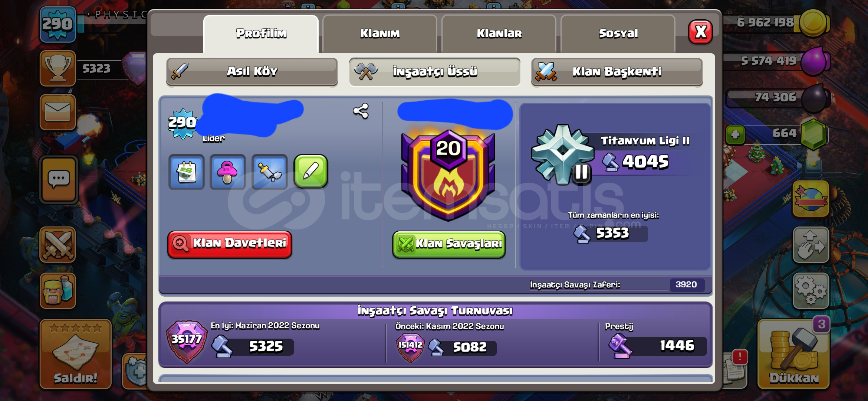This screenshot has height=401, width=868.
Task: Open the chat speech bubble
Action: tap(59, 180)
